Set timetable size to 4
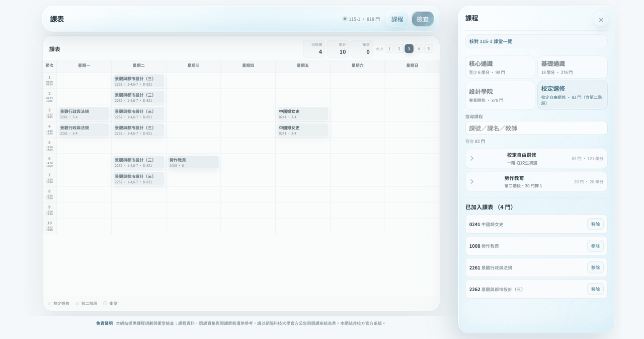The image size is (644, 339). pyautogui.click(x=419, y=49)
